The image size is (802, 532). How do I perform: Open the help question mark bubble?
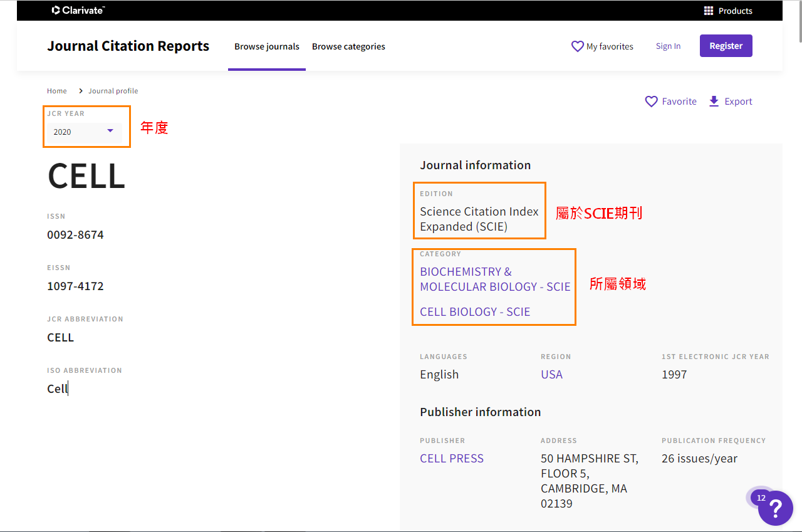pos(775,508)
